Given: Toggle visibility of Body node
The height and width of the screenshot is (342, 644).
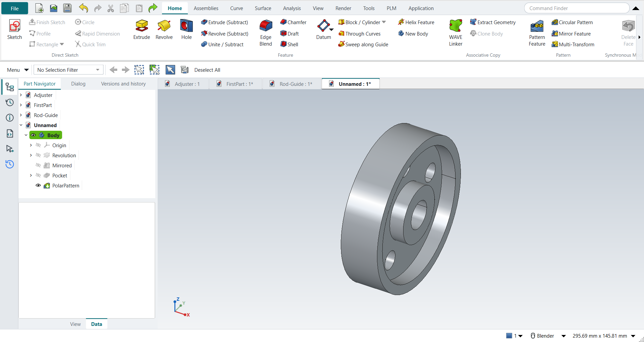Looking at the screenshot, I should click(34, 135).
